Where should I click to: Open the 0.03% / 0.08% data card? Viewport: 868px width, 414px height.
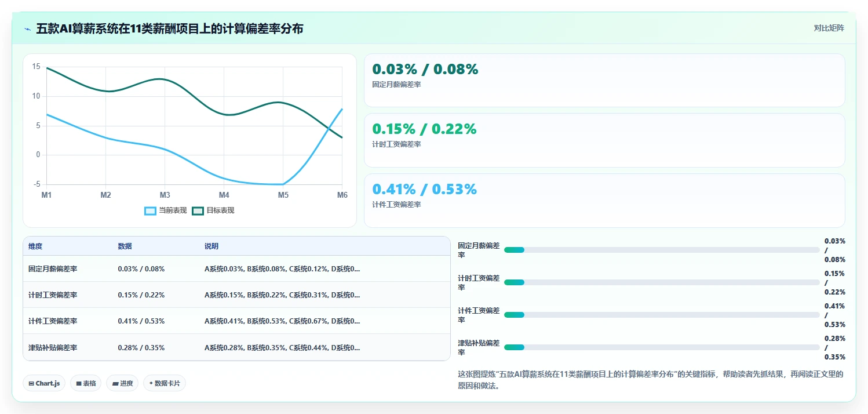604,81
